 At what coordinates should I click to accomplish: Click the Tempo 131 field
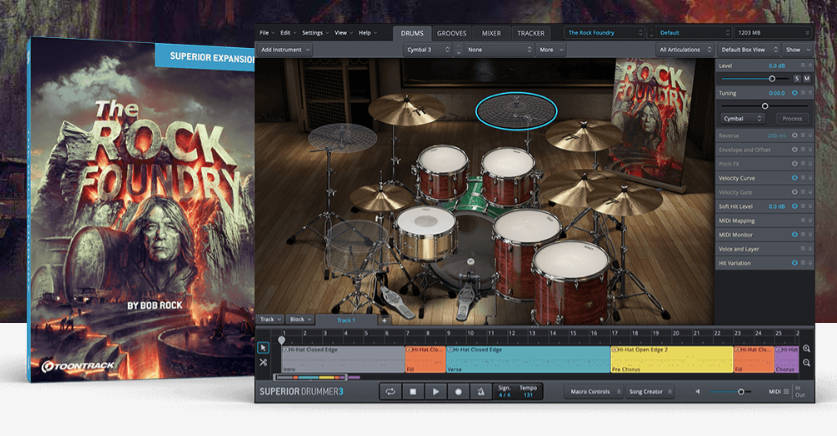click(x=528, y=392)
